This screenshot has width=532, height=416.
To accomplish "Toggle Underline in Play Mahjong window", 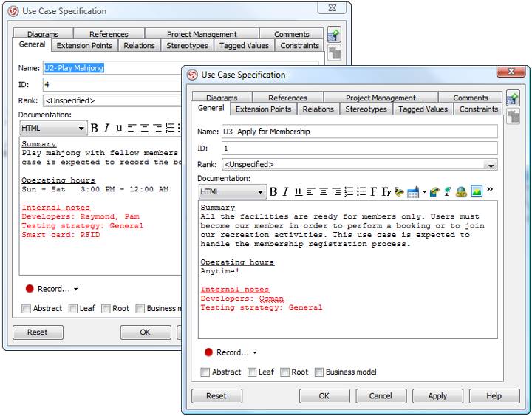I will pos(119,129).
